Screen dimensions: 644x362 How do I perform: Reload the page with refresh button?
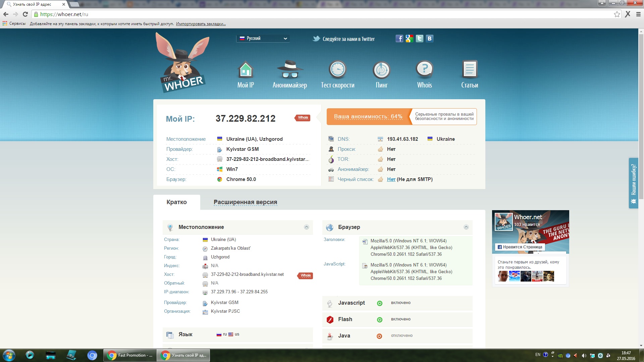click(x=25, y=14)
